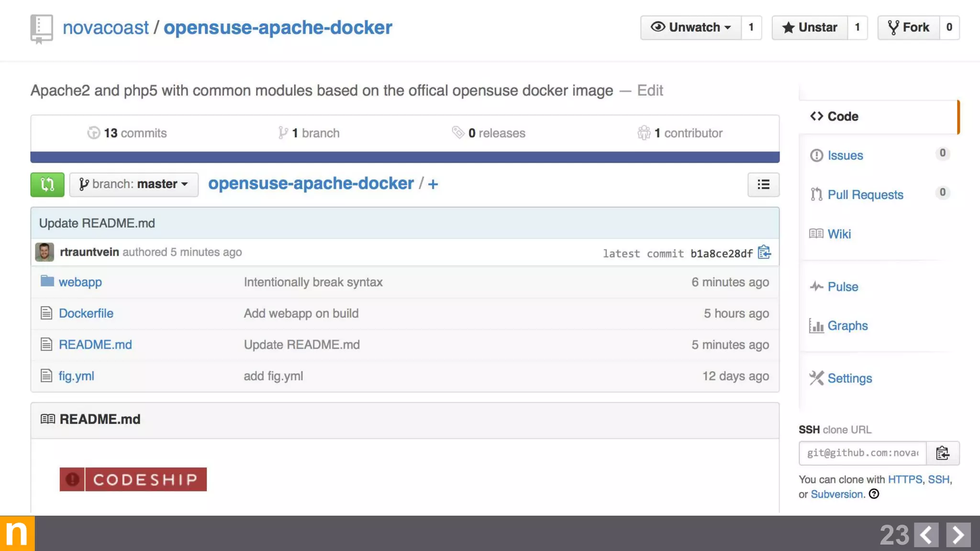Click the plus icon to create new file
The height and width of the screenshot is (551, 980).
pos(433,184)
